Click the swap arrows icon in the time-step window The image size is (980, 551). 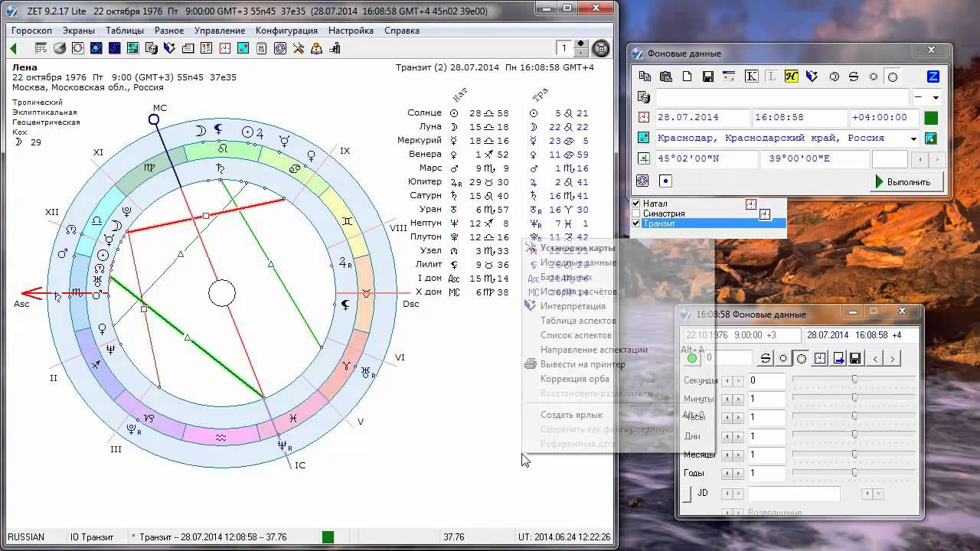765,358
